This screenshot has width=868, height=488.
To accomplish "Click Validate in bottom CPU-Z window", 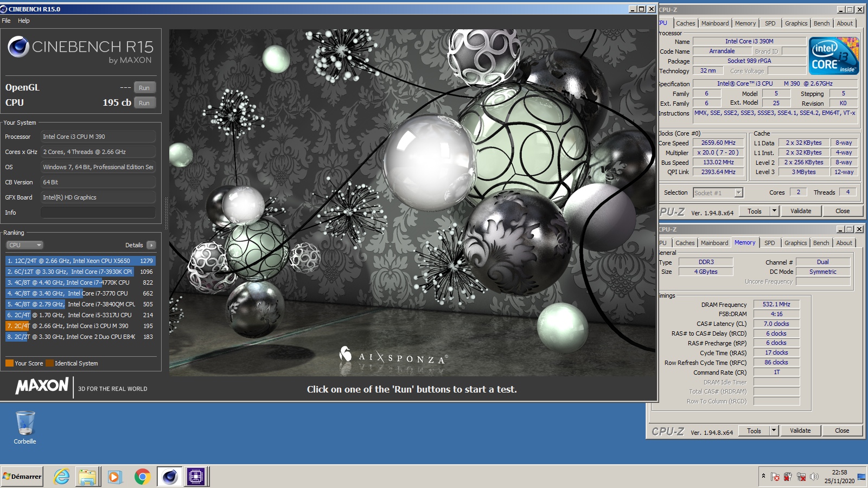I will [x=800, y=431].
